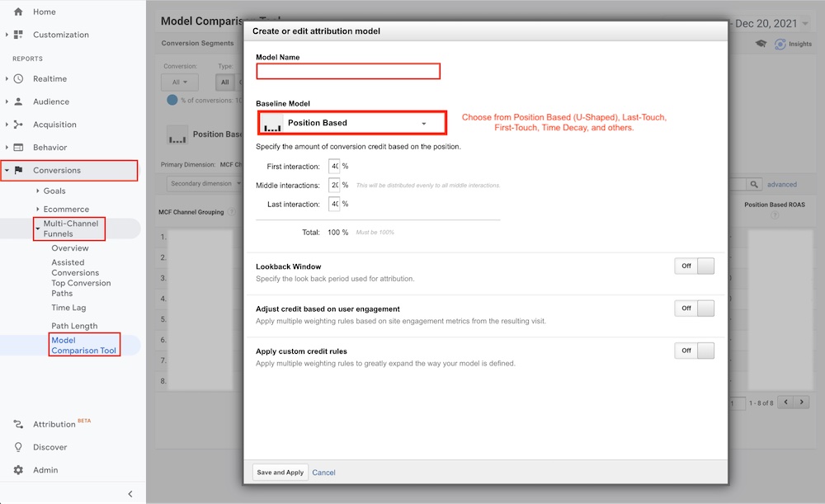Click the Audience person icon
The height and width of the screenshot is (504, 825).
18,101
